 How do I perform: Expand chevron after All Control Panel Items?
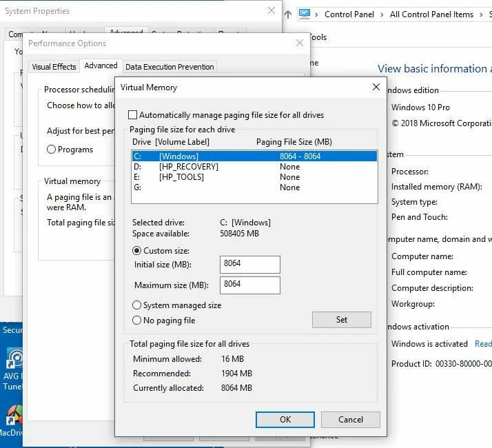coord(481,14)
